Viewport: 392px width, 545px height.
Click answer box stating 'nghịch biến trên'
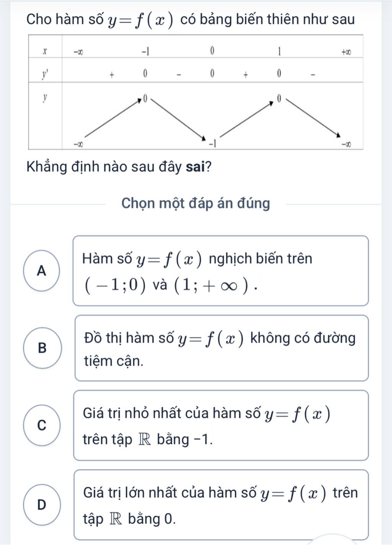coord(220,271)
